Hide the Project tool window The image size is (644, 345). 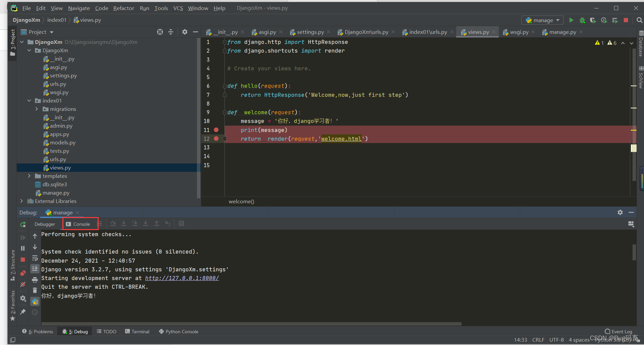pos(196,32)
